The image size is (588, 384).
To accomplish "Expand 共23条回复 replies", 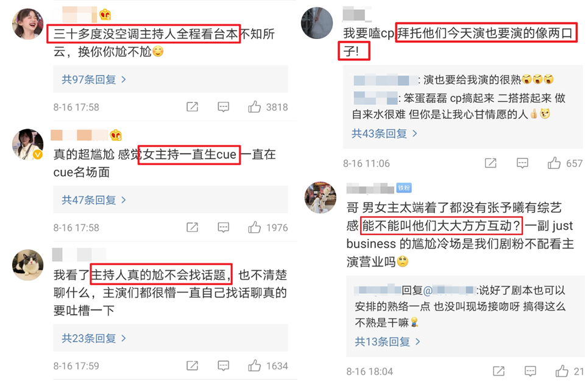I will pyautogui.click(x=94, y=338).
